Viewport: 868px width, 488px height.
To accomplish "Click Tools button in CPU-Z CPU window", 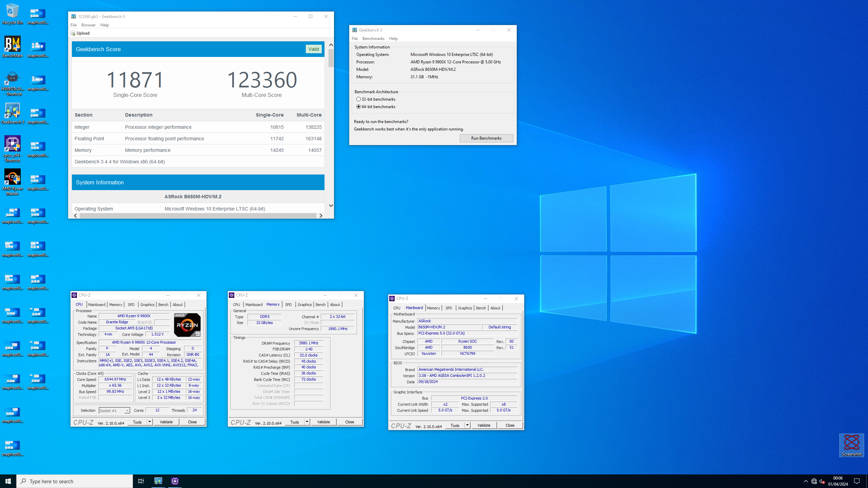I will click(x=137, y=422).
